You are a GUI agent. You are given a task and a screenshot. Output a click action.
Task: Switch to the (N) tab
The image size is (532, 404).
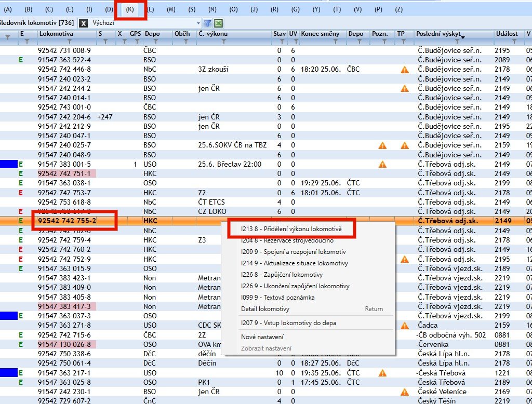(212, 10)
